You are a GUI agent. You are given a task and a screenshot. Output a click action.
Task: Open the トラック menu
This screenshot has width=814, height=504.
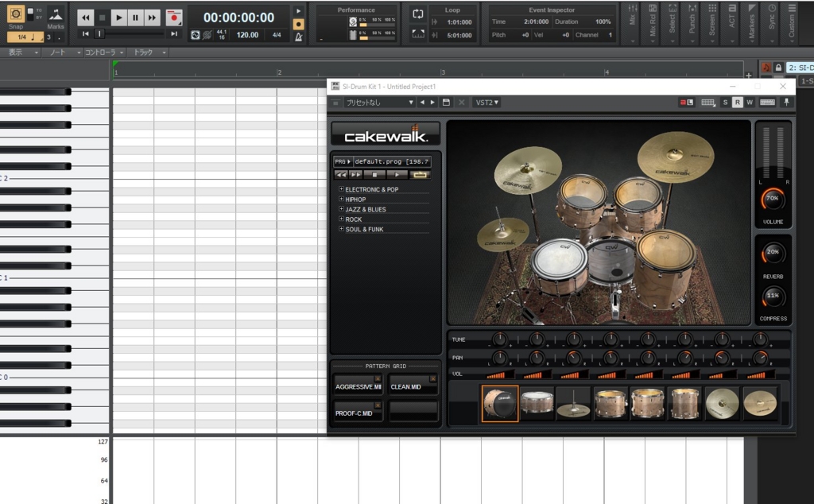tap(149, 52)
